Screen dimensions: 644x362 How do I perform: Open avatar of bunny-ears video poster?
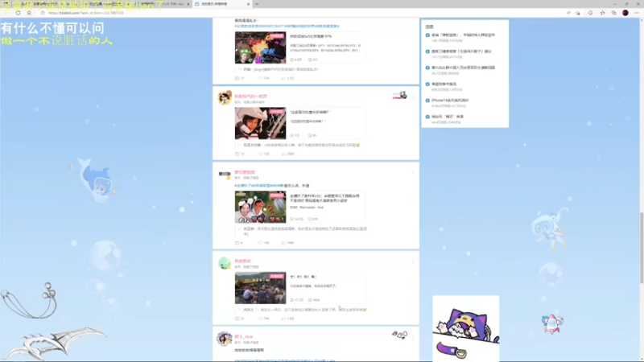coord(225,174)
